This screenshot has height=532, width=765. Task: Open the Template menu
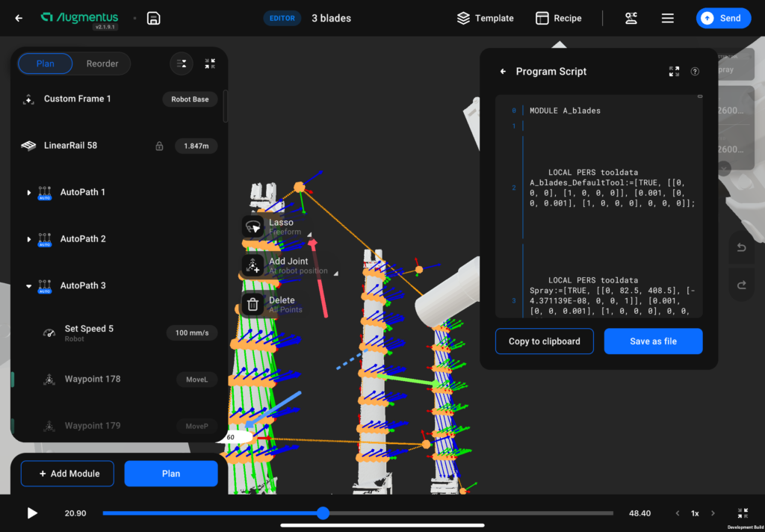[x=485, y=19]
